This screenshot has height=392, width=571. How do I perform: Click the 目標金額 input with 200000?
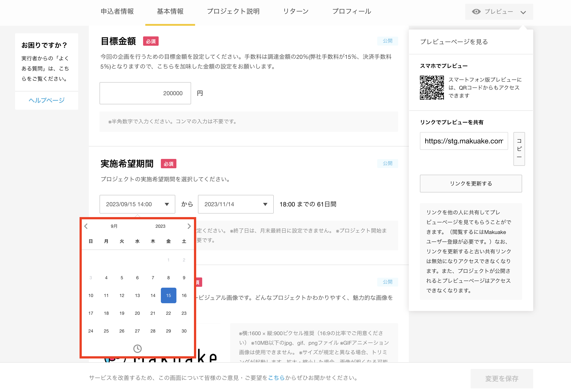(145, 93)
